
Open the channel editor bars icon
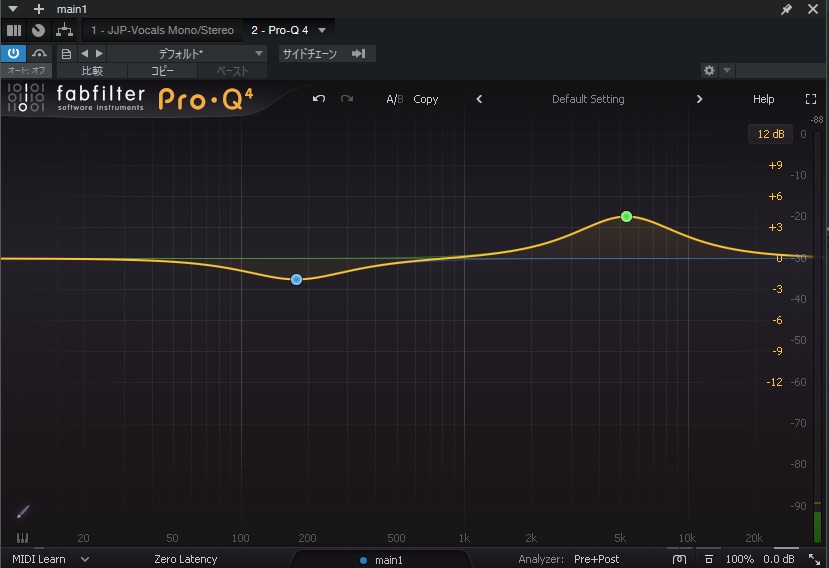pyautogui.click(x=14, y=30)
